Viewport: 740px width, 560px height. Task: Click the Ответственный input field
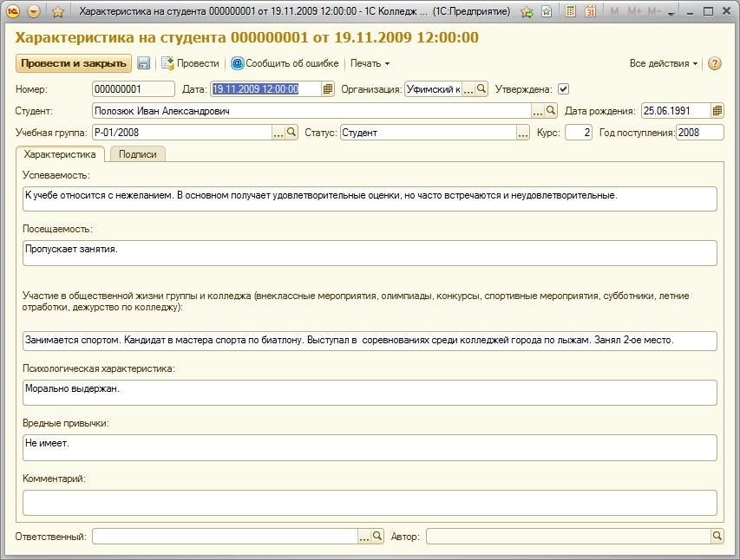coord(225,537)
